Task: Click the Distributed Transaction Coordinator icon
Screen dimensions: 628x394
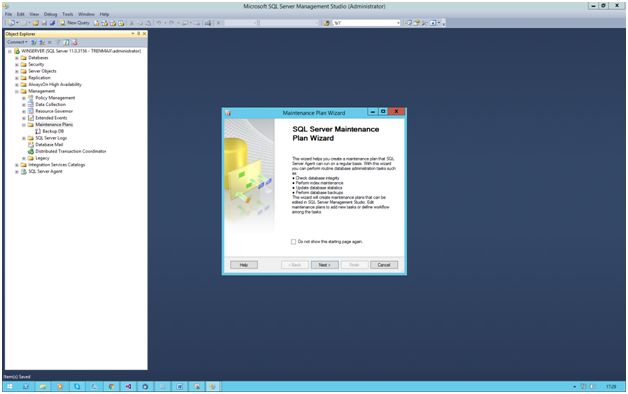Action: 31,151
